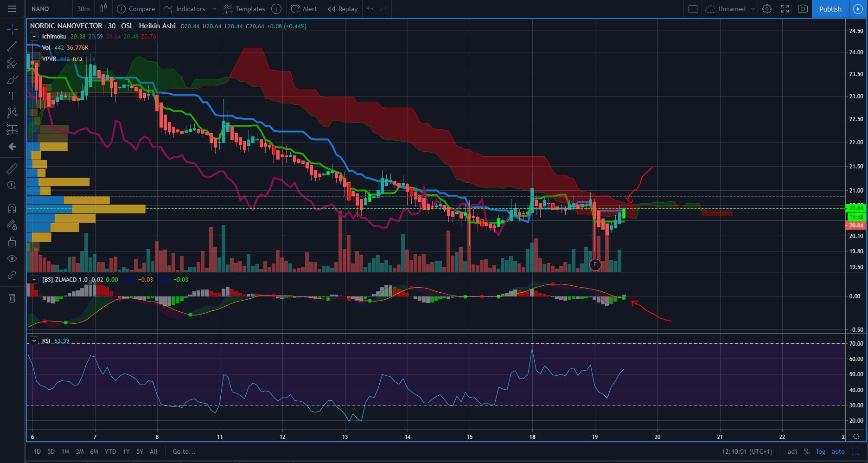Viewport: 868px width, 463px height.
Task: Click the VPVR indicator label
Action: point(49,58)
